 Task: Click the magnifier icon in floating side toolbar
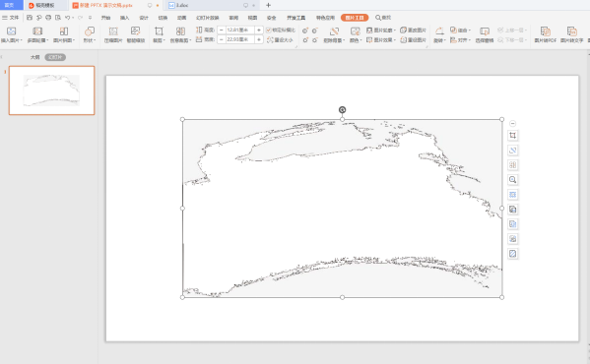click(512, 180)
